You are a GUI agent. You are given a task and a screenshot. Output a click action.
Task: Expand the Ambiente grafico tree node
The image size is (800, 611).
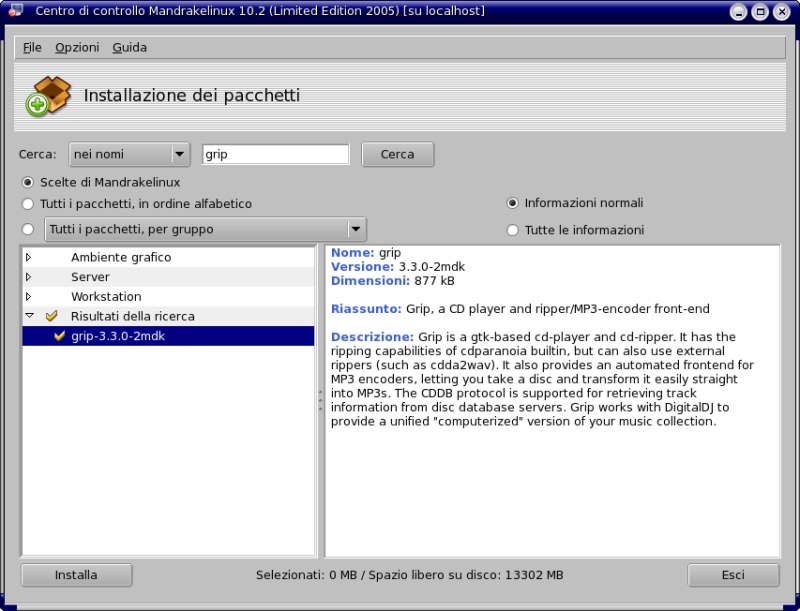click(x=29, y=257)
